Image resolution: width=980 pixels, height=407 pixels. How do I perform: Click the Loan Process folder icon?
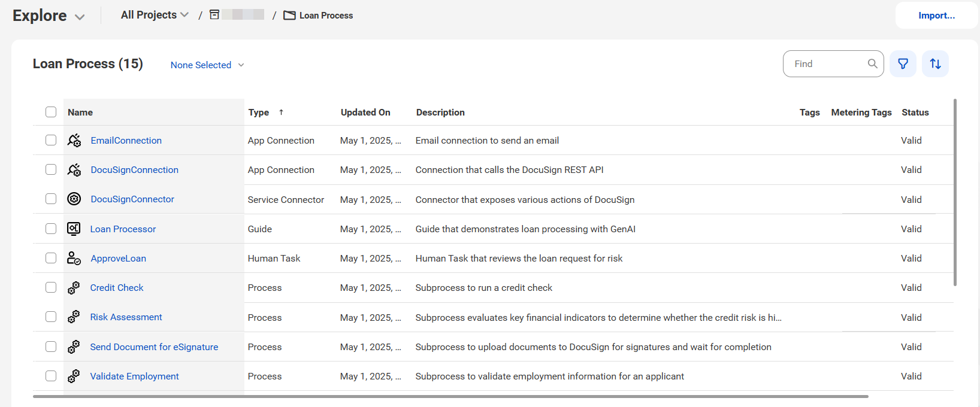point(289,16)
